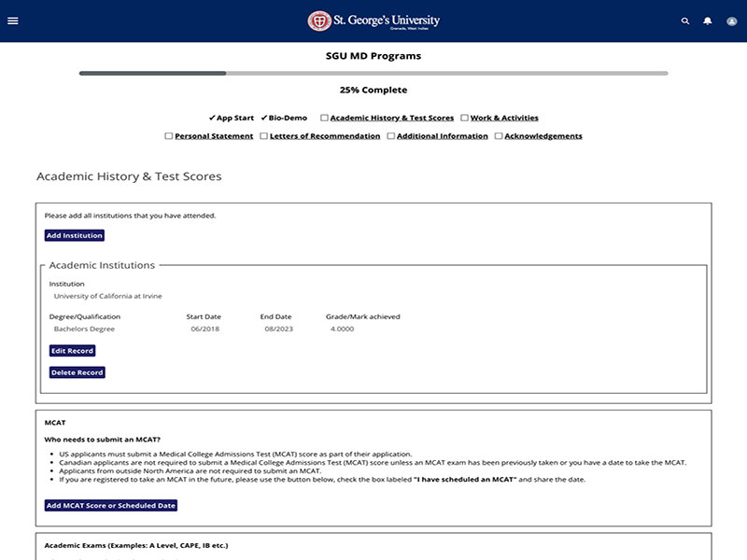
Task: Edit the UC Irvine institution record
Action: point(72,351)
